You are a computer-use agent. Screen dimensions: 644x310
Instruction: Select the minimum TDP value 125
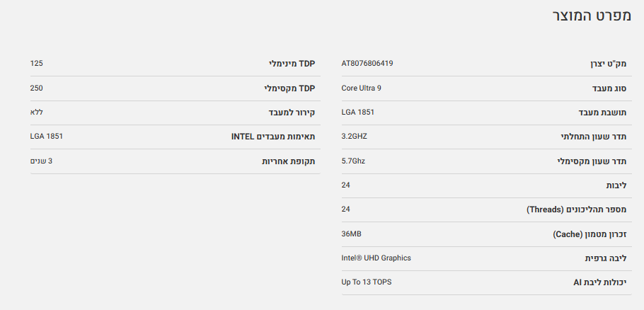tap(37, 64)
